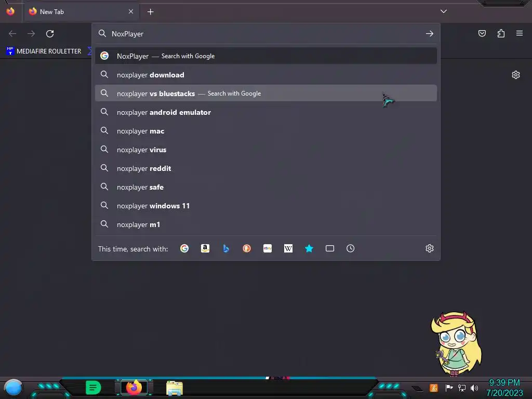The width and height of the screenshot is (532, 399).
Task: Select the noxplayer virus suggestion
Action: (x=266, y=150)
